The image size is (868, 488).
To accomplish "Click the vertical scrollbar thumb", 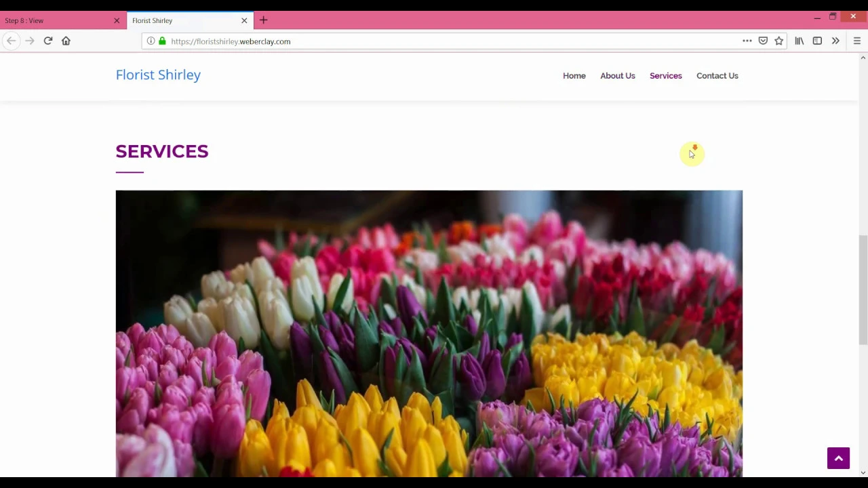I will point(863,289).
